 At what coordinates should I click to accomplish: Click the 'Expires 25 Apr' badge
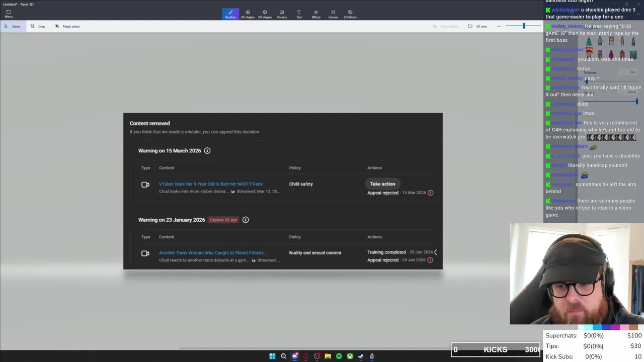pyautogui.click(x=223, y=220)
